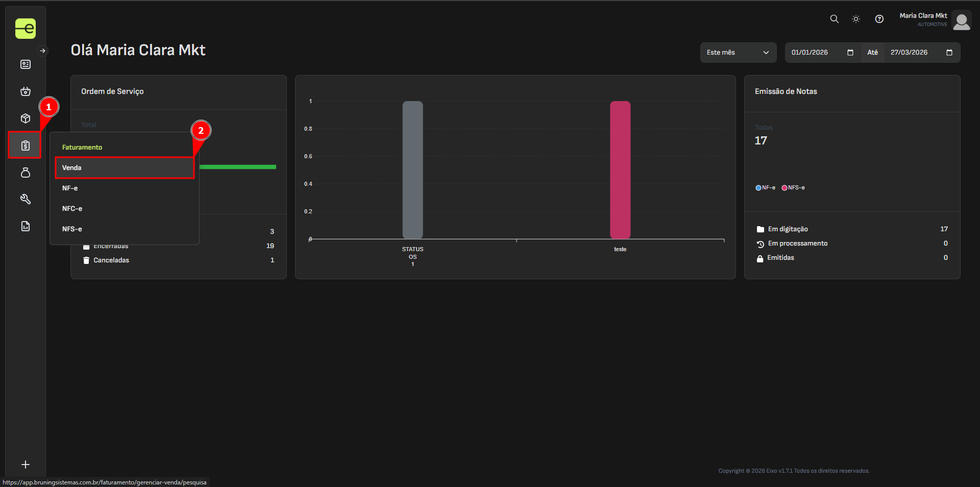
Task: Choose NFS-e in the flyout menu
Action: pos(72,229)
